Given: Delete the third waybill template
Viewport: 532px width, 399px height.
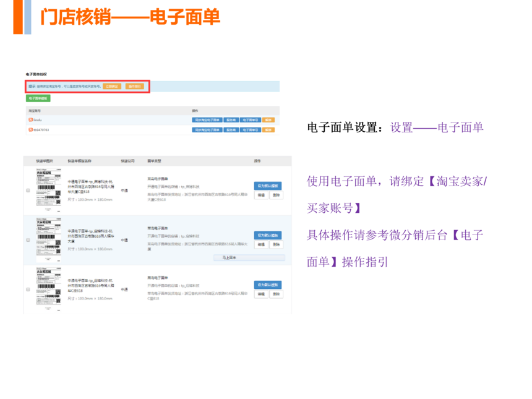Looking at the screenshot, I should pyautogui.click(x=275, y=294).
